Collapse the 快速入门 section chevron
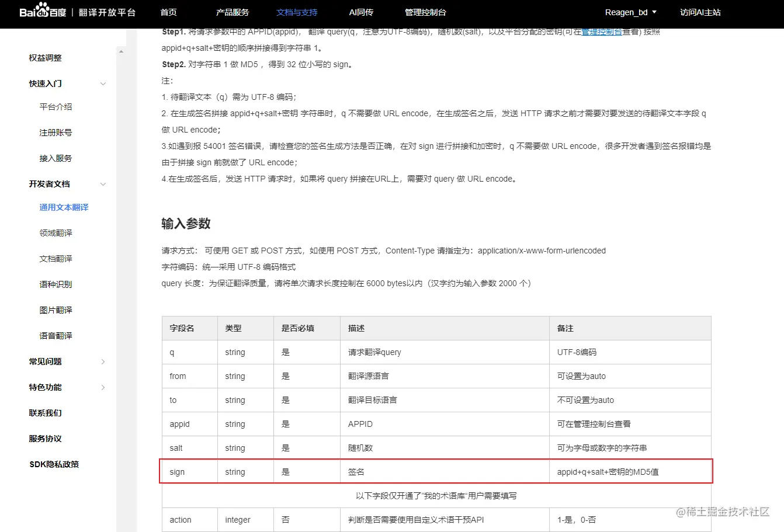Image resolution: width=784 pixels, height=532 pixels. [103, 84]
